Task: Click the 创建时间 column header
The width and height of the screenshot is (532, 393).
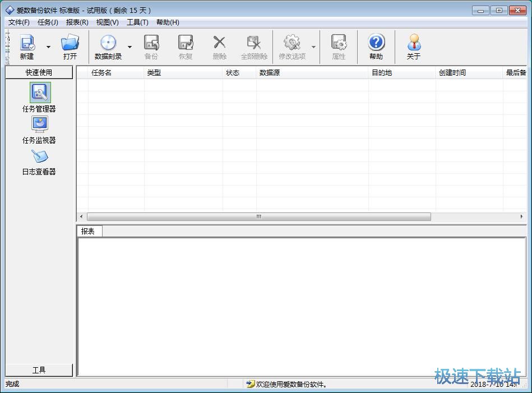Action: pyautogui.click(x=469, y=73)
